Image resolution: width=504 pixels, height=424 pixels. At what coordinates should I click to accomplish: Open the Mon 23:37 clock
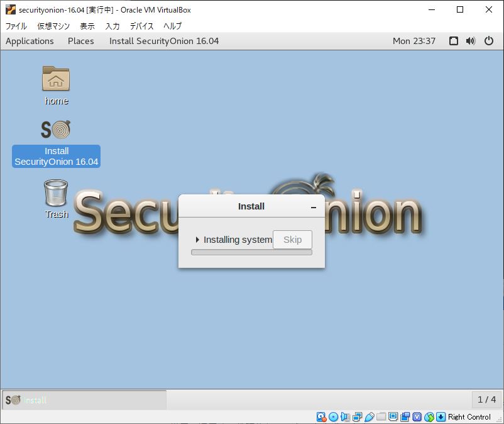(x=414, y=41)
